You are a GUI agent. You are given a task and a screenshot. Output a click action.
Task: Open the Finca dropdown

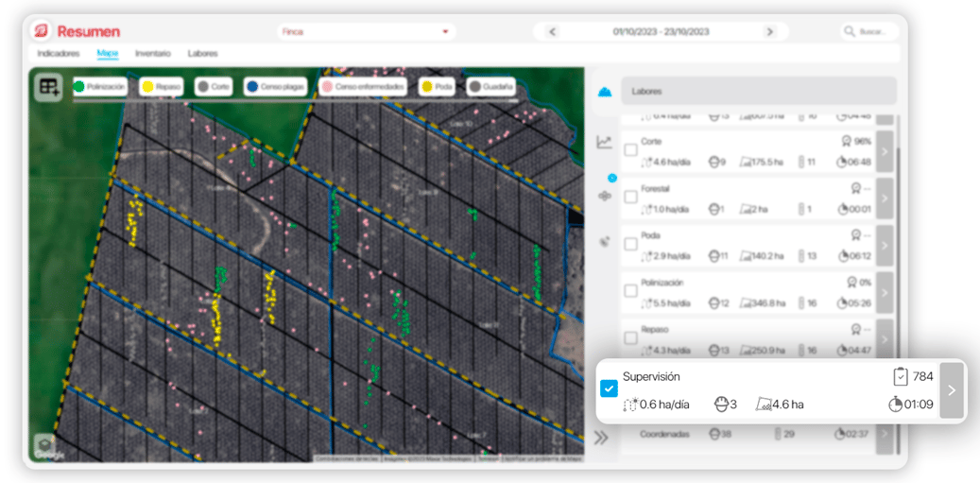pos(367,31)
